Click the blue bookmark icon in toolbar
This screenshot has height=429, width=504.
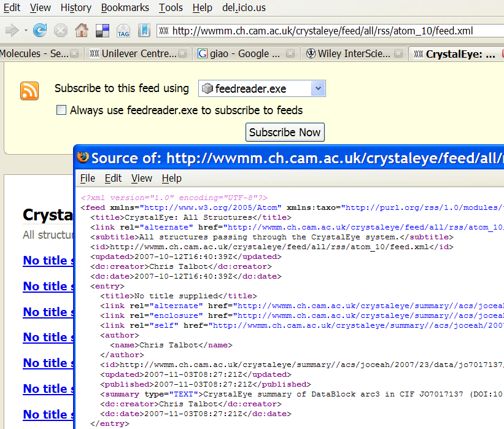(x=143, y=30)
